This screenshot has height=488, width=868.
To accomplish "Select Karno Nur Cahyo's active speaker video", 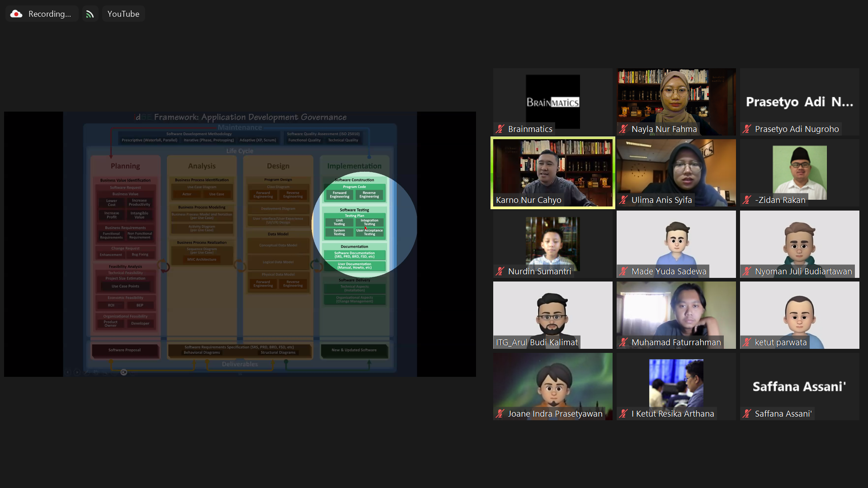I will 552,172.
